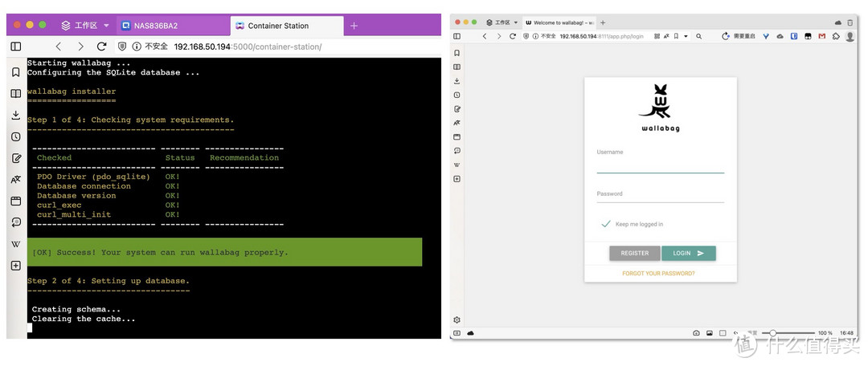
Task: Open bookmark dropdown arrow in wallabag address bar
Action: point(686,36)
